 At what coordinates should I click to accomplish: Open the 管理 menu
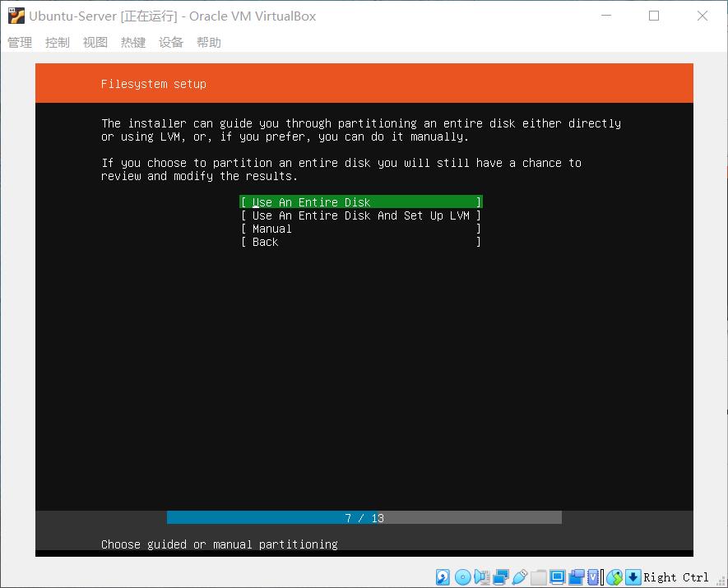19,42
